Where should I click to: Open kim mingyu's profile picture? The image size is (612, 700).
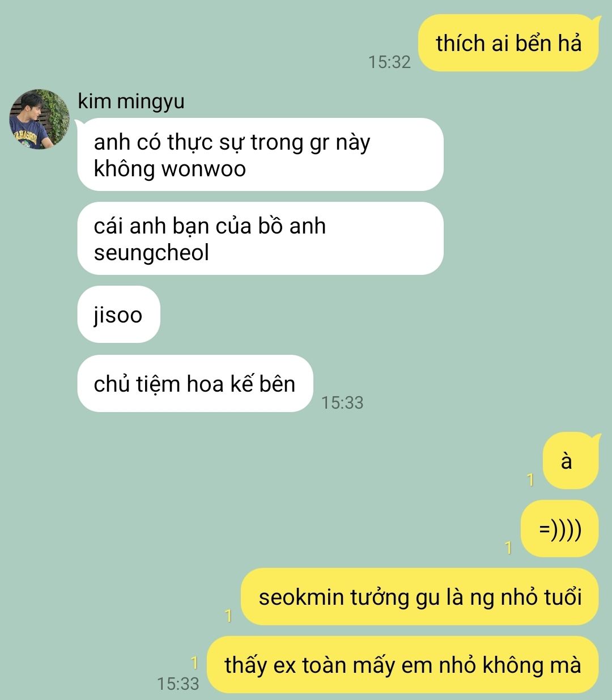pos(39,119)
